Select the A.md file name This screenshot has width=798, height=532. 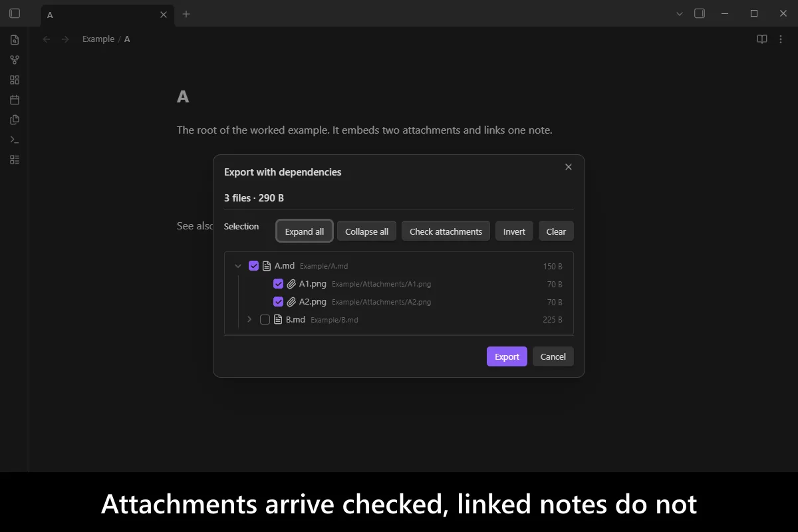[x=285, y=266]
